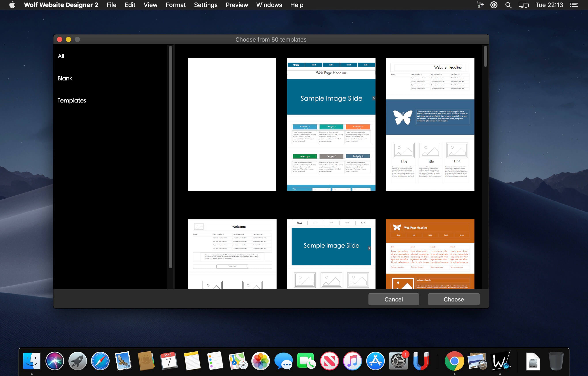The height and width of the screenshot is (376, 588).
Task: Select the Templates category in sidebar
Action: coord(72,100)
